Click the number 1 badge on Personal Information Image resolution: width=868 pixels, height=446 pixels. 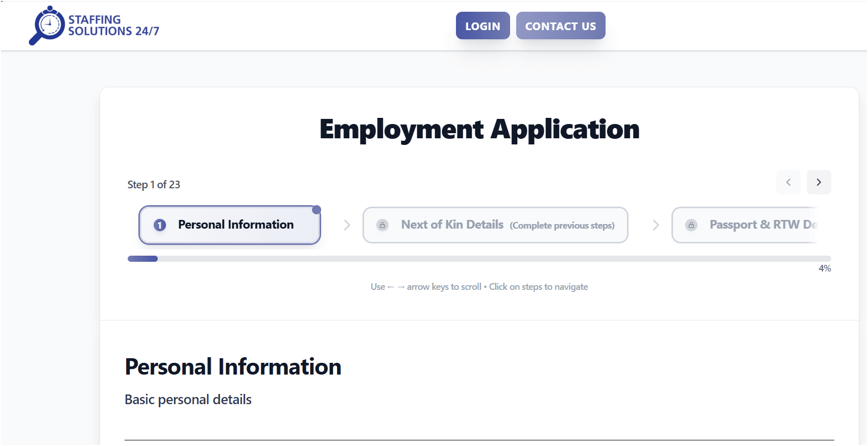pos(160,225)
